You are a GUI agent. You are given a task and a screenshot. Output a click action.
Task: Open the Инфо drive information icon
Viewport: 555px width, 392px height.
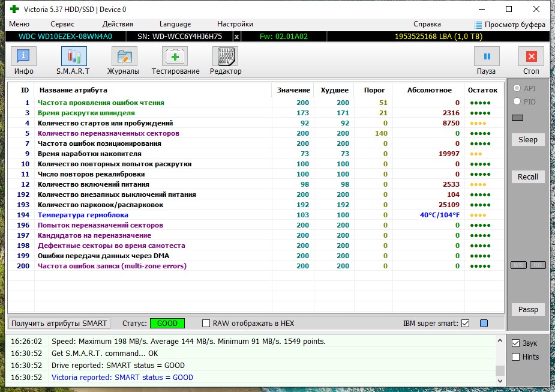pos(23,56)
